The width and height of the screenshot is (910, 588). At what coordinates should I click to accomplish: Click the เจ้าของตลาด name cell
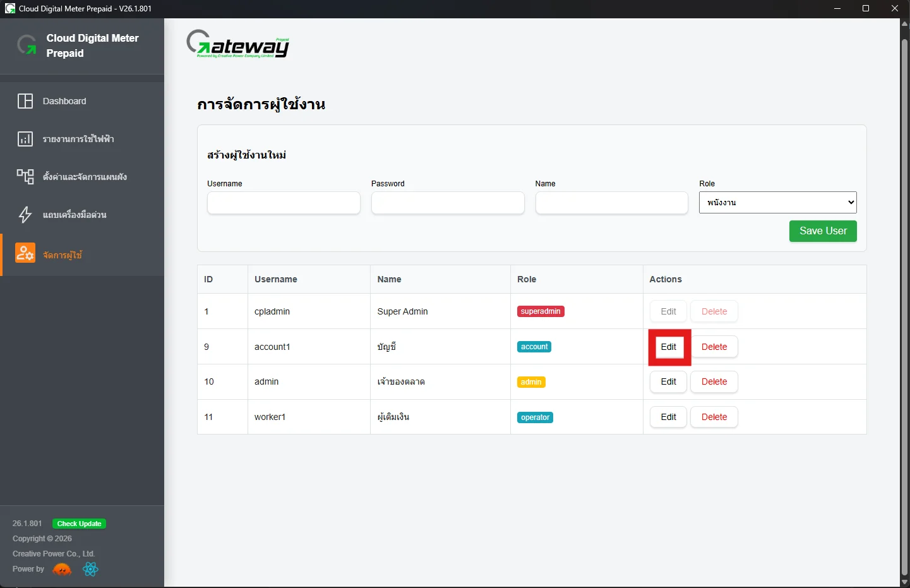(440, 381)
